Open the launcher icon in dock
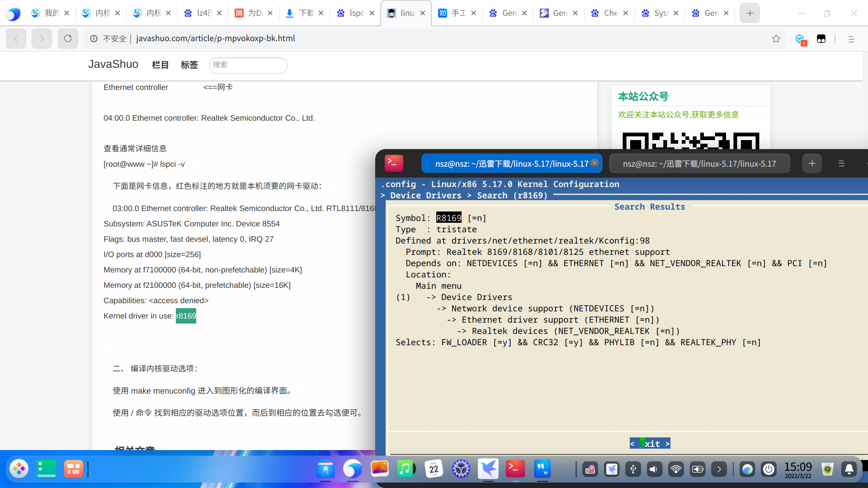 [19, 469]
